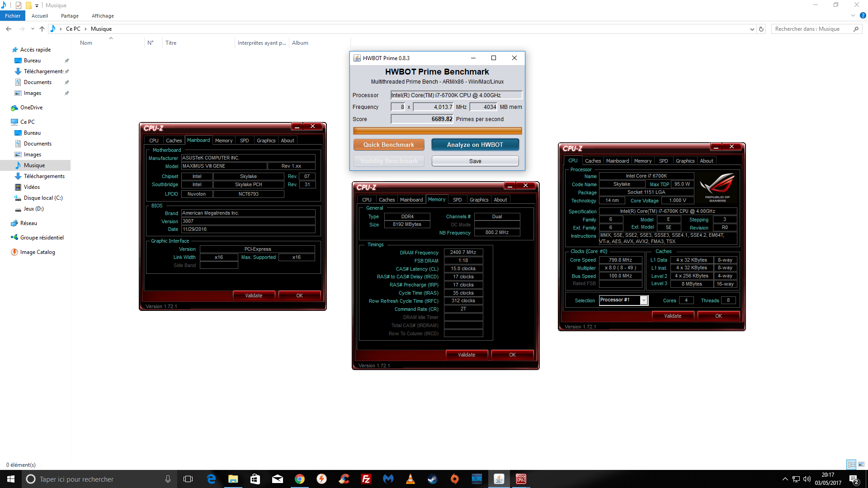
Task: Open the Quick Access Toolbar customize dropdown
Action: (x=37, y=5)
